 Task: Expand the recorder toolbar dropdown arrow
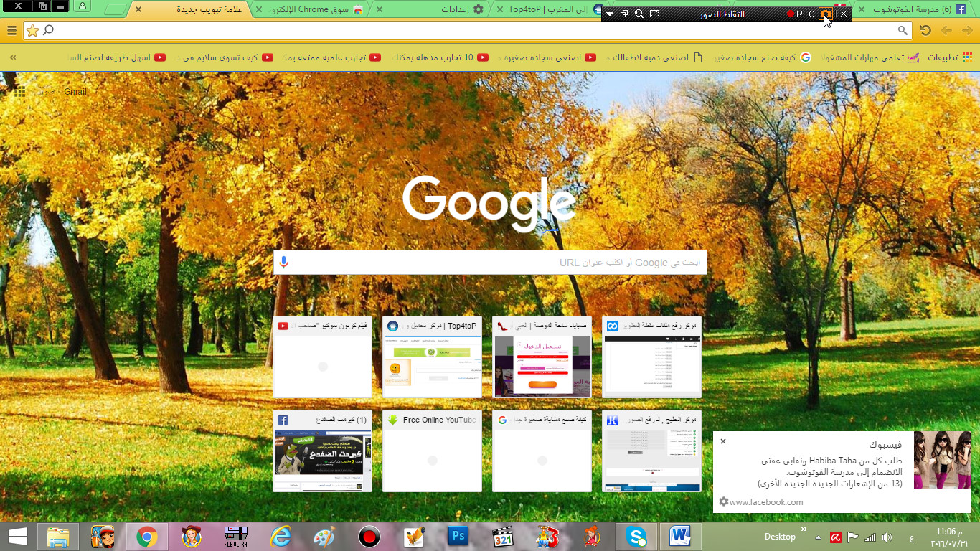pyautogui.click(x=610, y=14)
